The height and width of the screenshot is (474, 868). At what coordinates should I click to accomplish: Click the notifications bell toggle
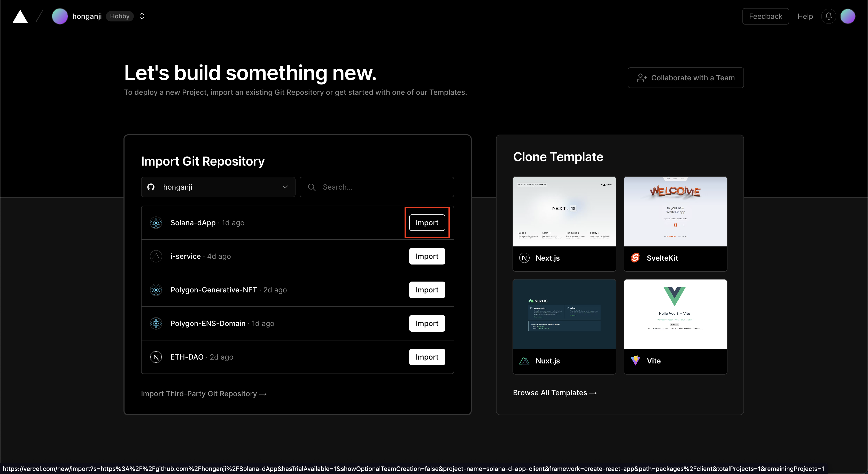tap(830, 16)
